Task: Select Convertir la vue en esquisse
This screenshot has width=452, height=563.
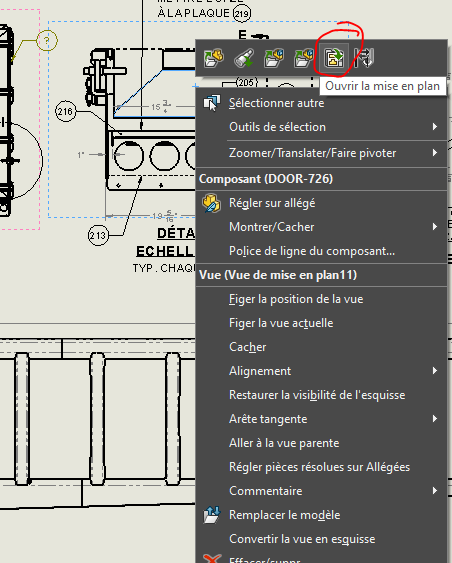Action: 302,539
